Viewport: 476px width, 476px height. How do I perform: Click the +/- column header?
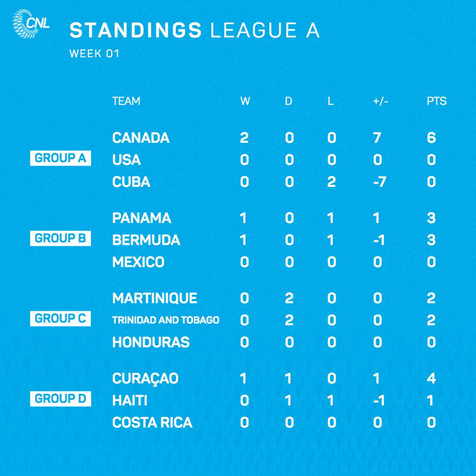tap(381, 101)
